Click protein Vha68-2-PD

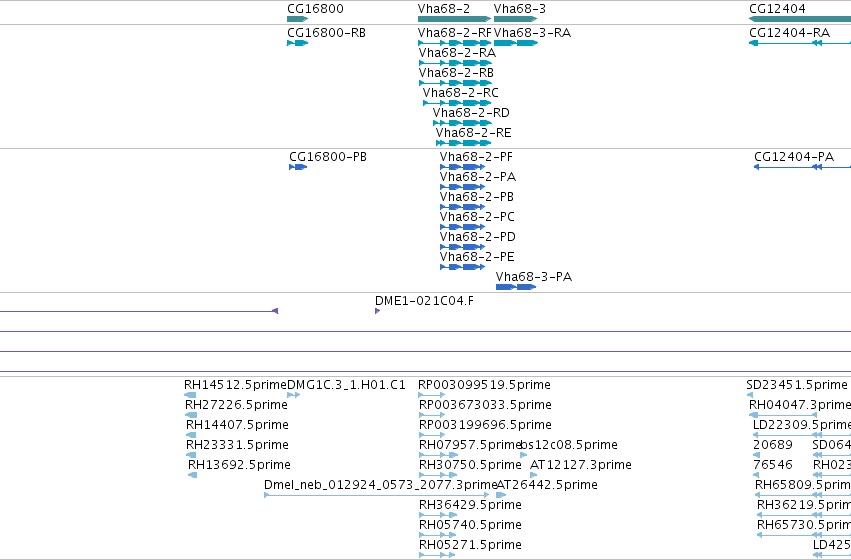tap(478, 237)
